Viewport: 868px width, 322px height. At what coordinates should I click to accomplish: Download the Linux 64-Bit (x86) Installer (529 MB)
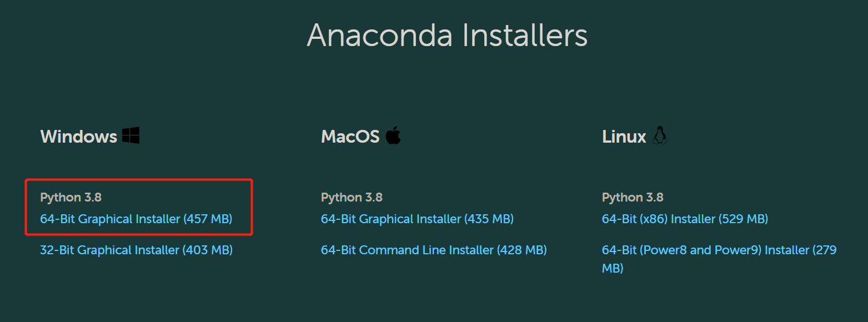click(685, 219)
